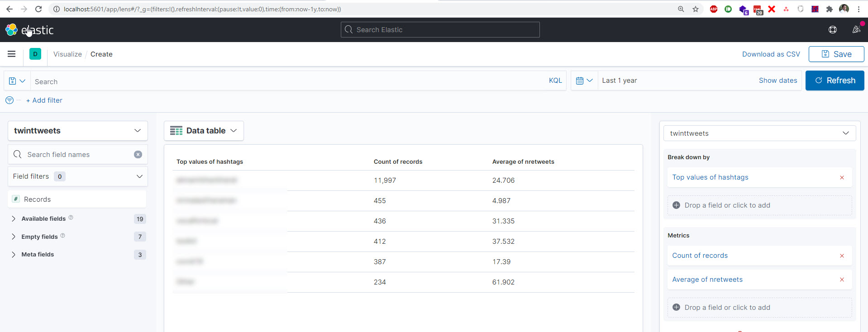
Task: Click Download as CSV
Action: click(771, 54)
